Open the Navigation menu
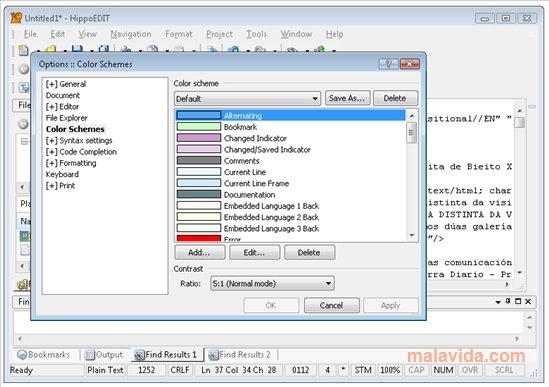The image size is (549, 387). (131, 34)
